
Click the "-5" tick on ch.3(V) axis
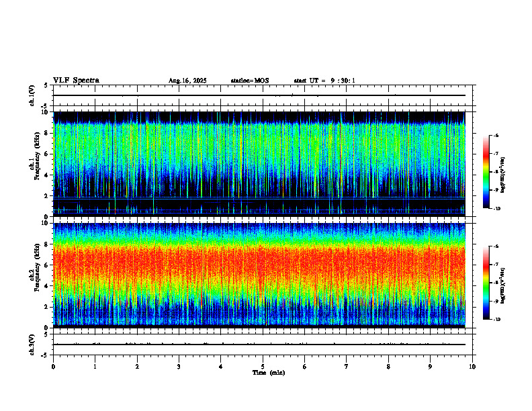(x=45, y=355)
